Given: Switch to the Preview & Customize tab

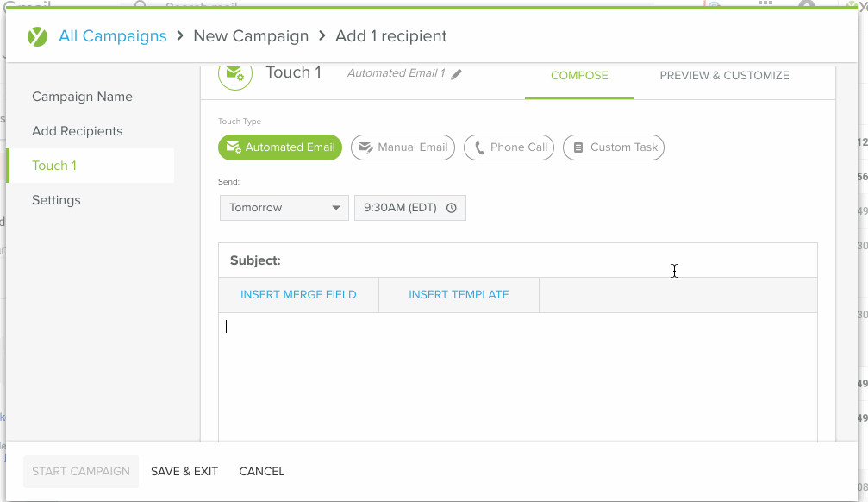Looking at the screenshot, I should click(x=724, y=76).
